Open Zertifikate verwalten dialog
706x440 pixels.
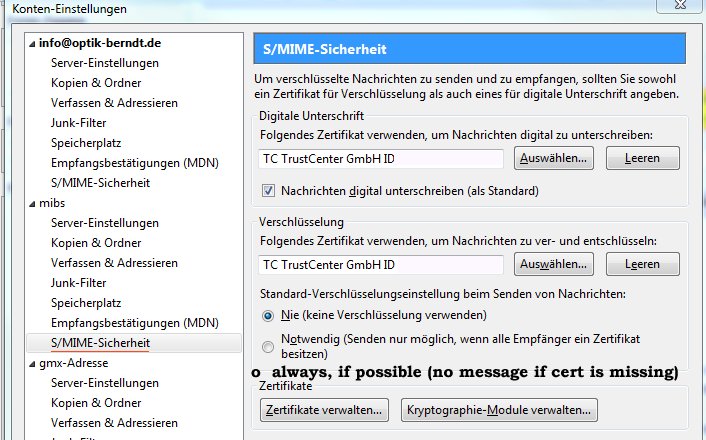coord(324,410)
